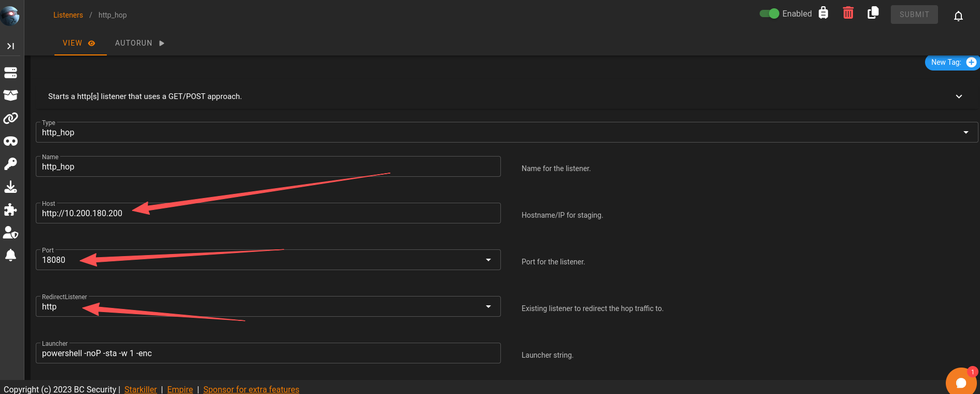Screen dimensions: 980x394
Task: Click the red trash delete icon
Action: (848, 13)
